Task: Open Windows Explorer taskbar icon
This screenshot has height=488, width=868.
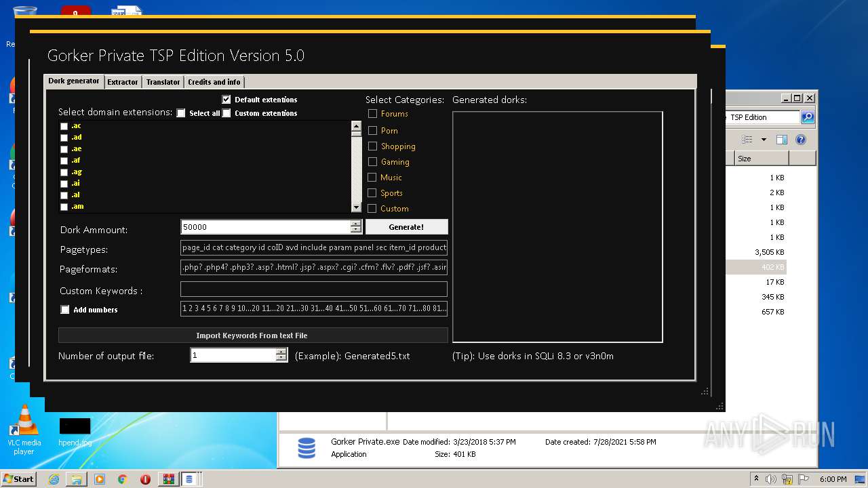Action: point(77,479)
